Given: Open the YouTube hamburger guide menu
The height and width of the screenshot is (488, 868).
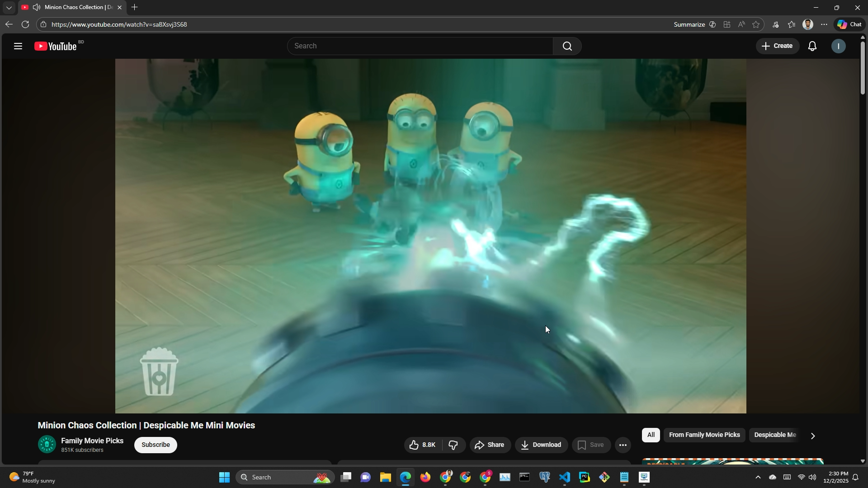Looking at the screenshot, I should point(18,46).
